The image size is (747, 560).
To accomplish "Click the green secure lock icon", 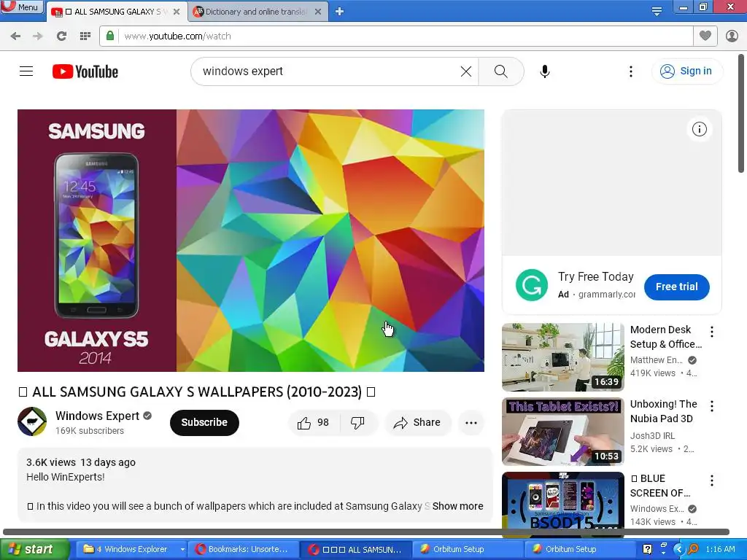I will click(x=110, y=36).
